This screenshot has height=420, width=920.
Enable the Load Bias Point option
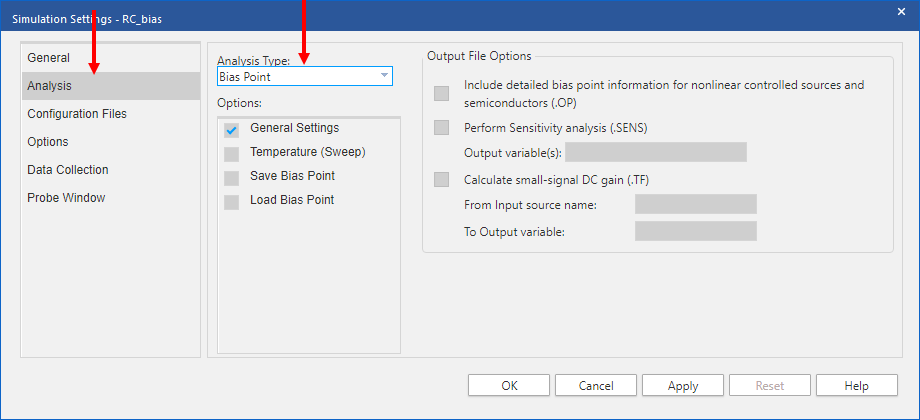tap(232, 202)
